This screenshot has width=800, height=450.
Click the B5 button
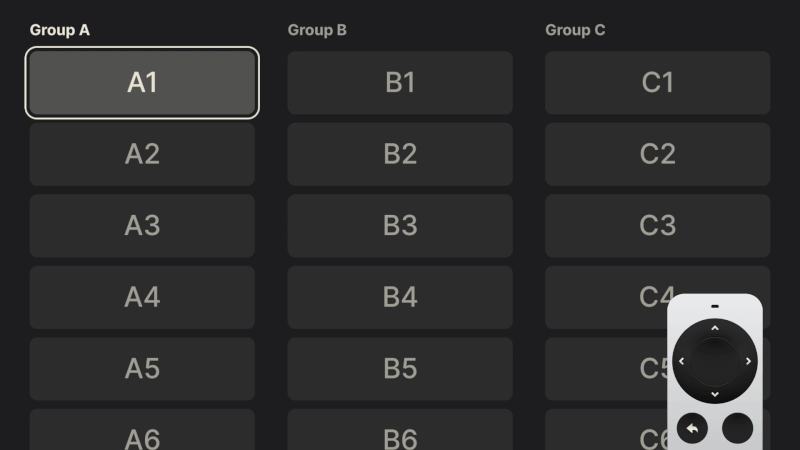400,369
